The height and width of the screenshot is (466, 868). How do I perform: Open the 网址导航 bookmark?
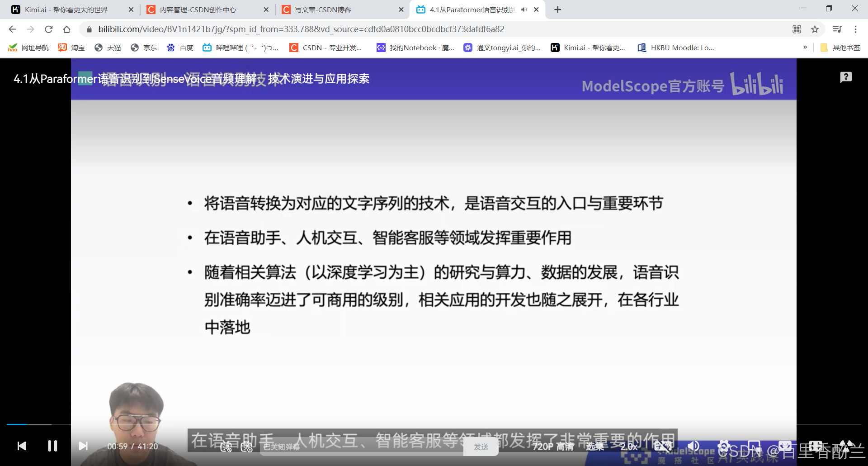(x=28, y=48)
